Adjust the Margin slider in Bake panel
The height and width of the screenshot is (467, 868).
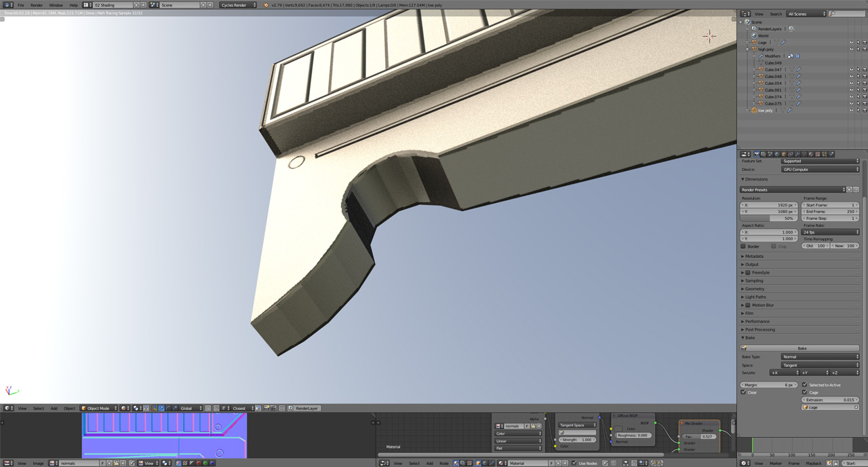tap(769, 385)
